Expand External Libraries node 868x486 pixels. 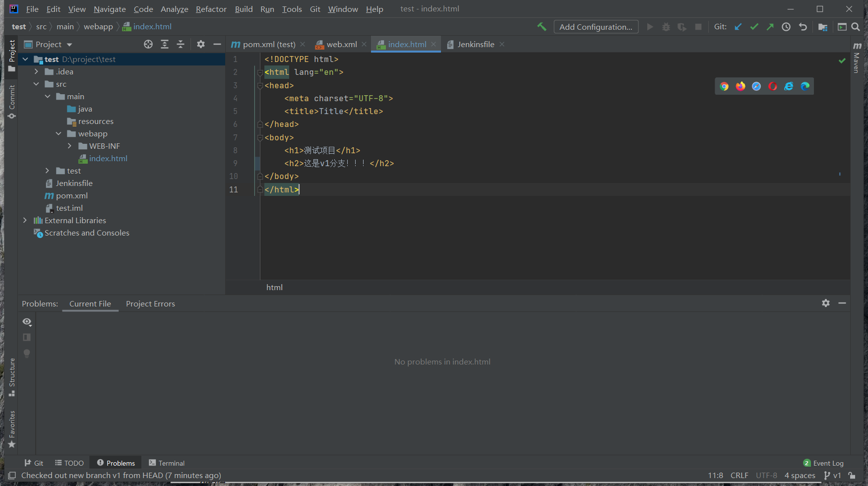click(x=25, y=220)
